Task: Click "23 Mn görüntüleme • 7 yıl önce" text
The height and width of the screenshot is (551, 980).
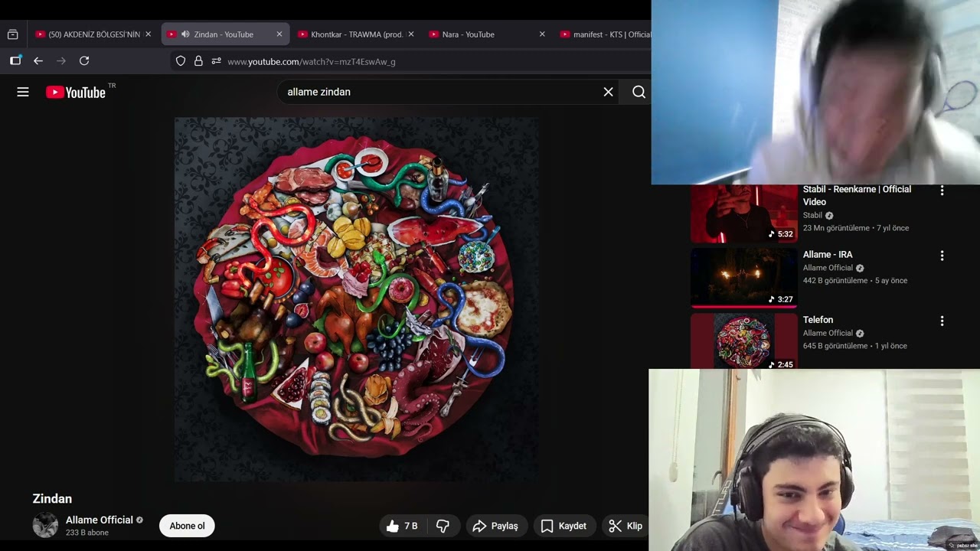Action: click(856, 228)
